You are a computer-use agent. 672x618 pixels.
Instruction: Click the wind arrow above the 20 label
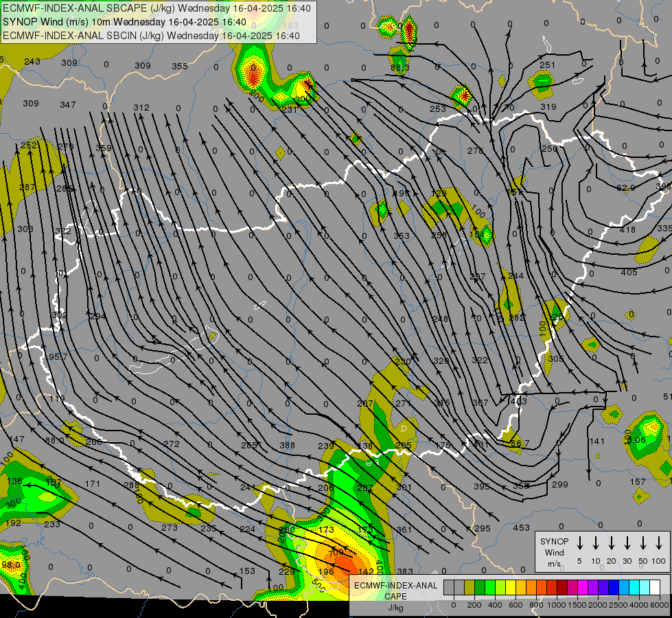(x=611, y=543)
